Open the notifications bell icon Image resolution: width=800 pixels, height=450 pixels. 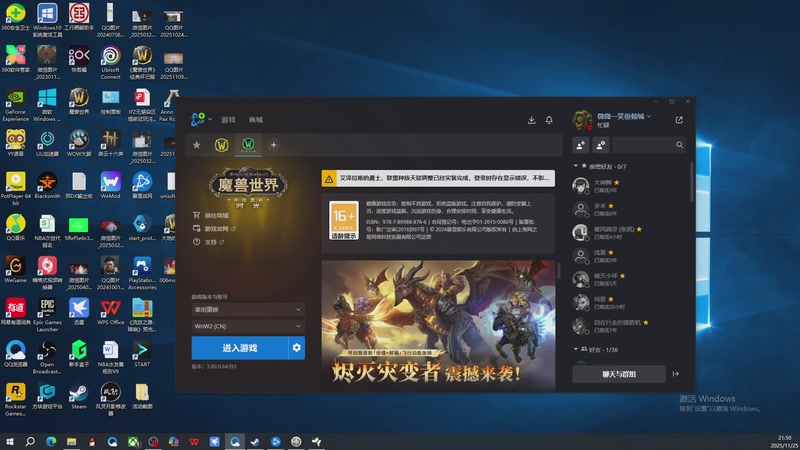[549, 120]
